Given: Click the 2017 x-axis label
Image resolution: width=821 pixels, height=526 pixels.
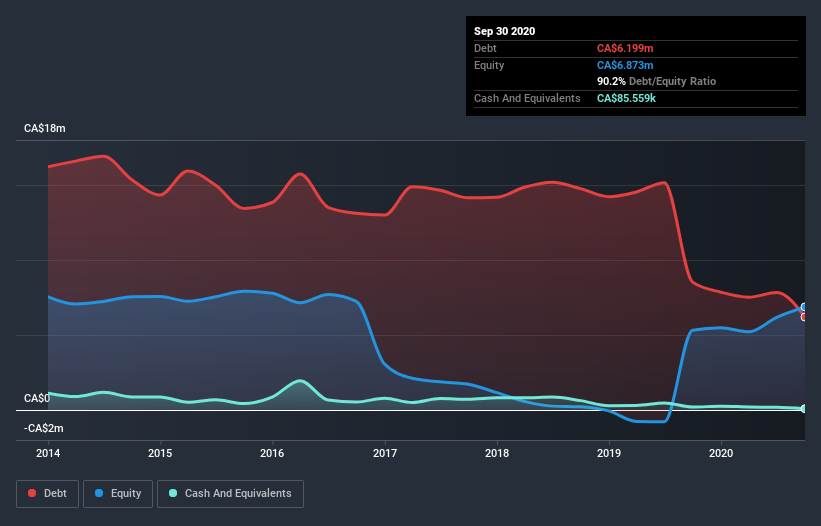Looking at the screenshot, I should (x=385, y=453).
